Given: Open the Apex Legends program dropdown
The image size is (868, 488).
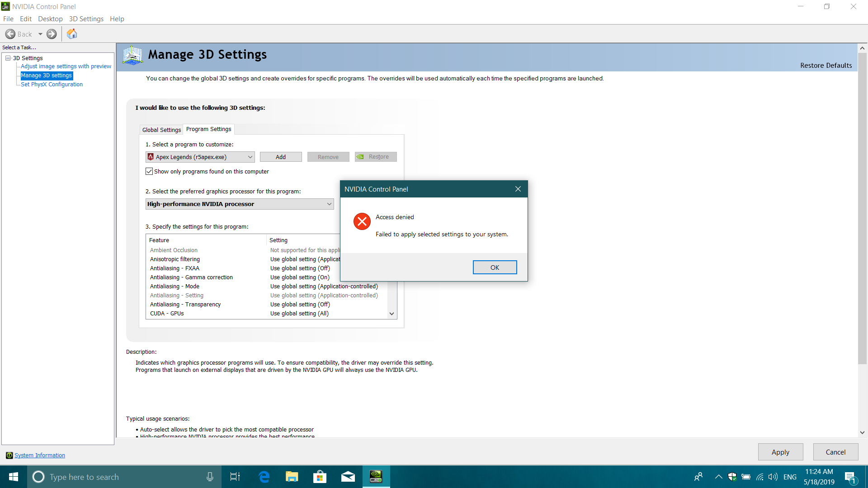Looking at the screenshot, I should [200, 157].
